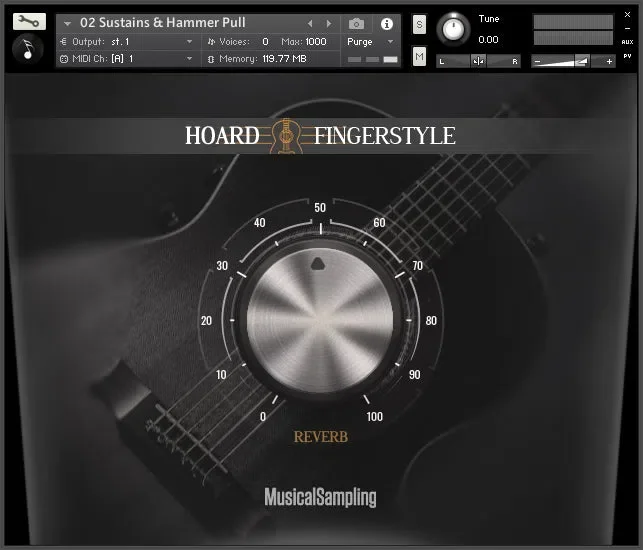Screen dimensions: 643x550
Task: Click the output routing icon
Action: pos(64,41)
